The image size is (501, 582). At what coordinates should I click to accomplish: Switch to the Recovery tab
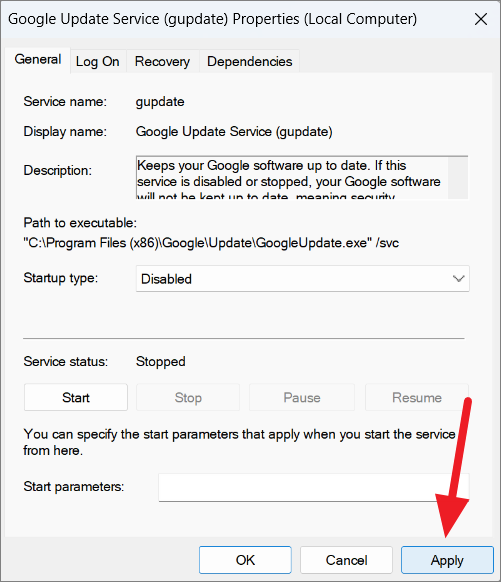click(x=163, y=61)
